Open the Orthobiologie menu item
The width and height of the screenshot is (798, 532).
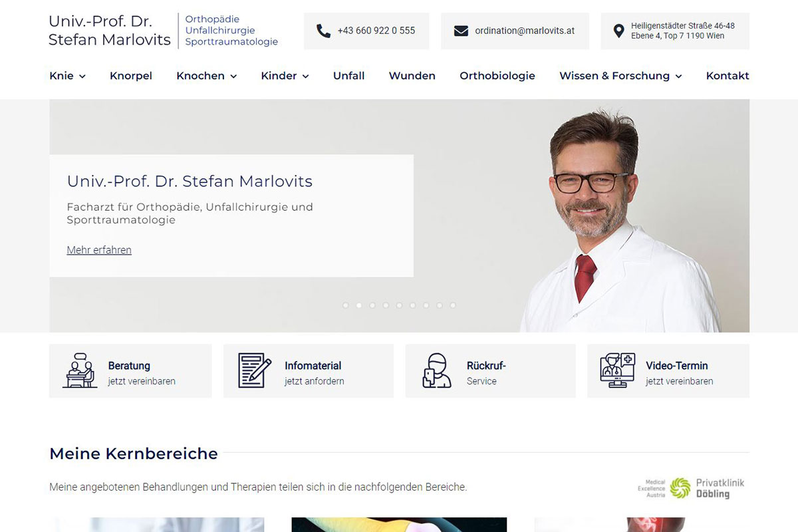pos(497,76)
